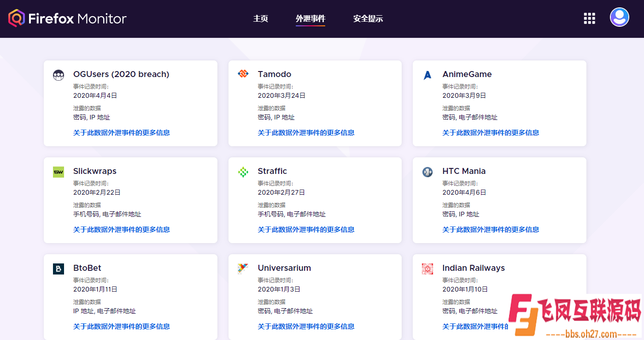Viewport: 644px width, 340px height.
Task: Open the 安全提示 tab
Action: [368, 19]
